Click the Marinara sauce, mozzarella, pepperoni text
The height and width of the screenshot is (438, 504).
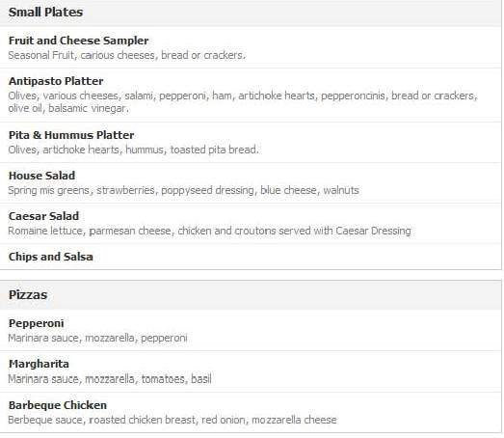click(x=97, y=338)
